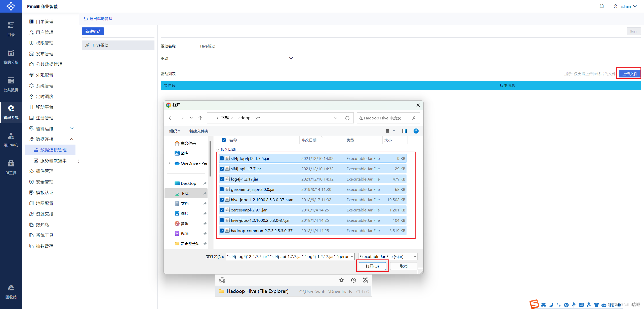This screenshot has width=644, height=309.
Task: Toggle checkbox for slf4j-log4j12-1.7.5.jar
Action: (x=222, y=158)
